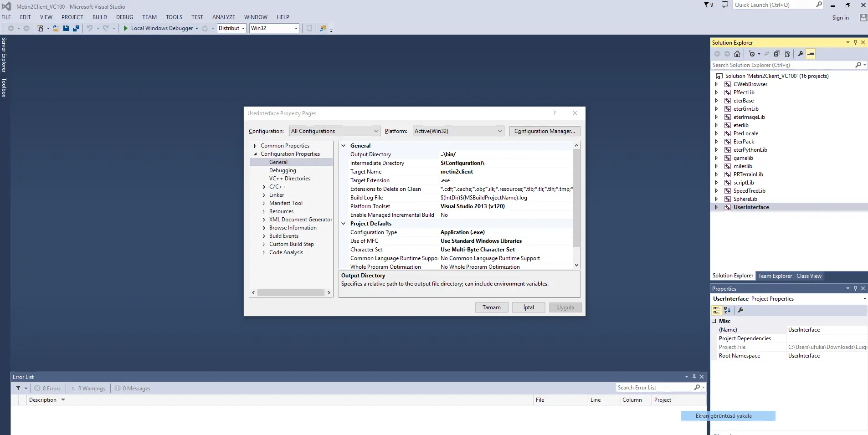Open the TOOLS menu

(x=174, y=17)
